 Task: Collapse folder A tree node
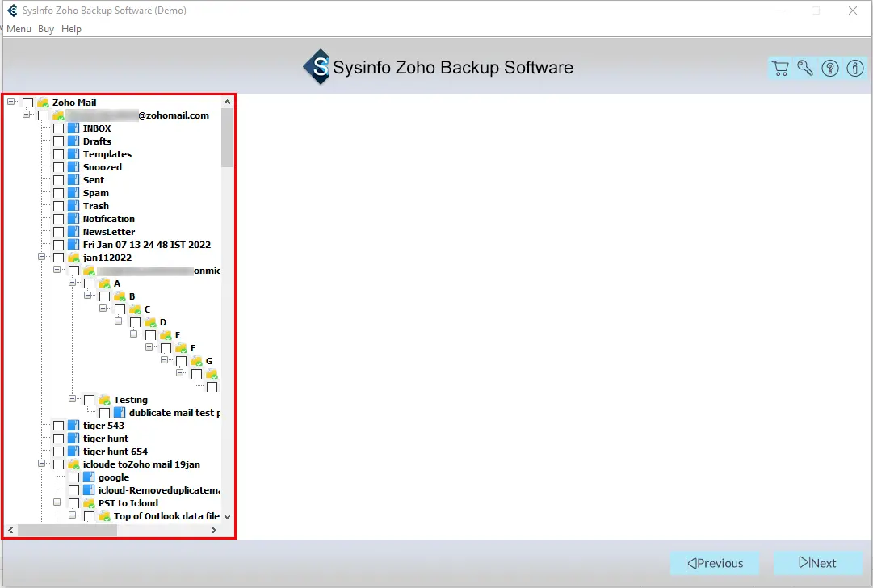(x=72, y=283)
